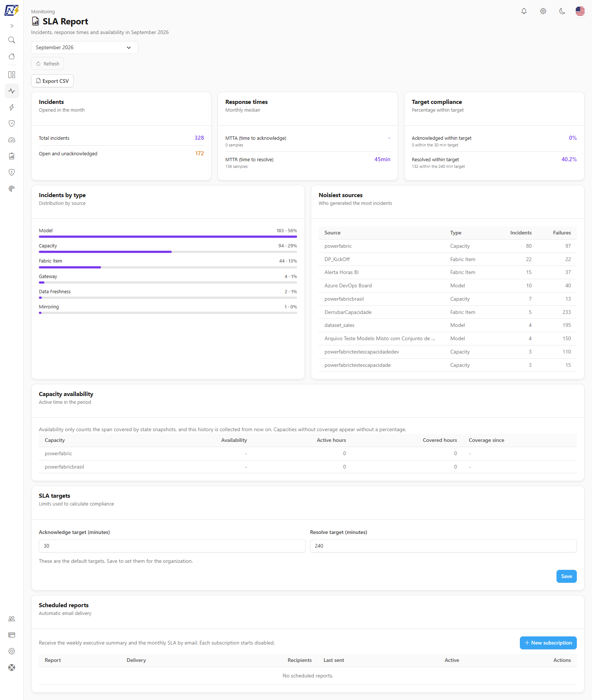The image size is (592, 700).
Task: Click the Failures column header
Action: point(562,233)
